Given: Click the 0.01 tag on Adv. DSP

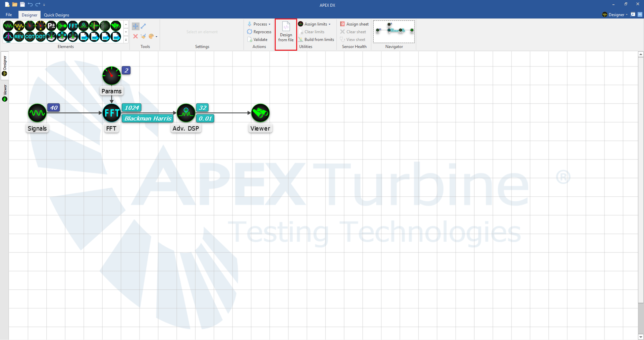Looking at the screenshot, I should pos(205,118).
